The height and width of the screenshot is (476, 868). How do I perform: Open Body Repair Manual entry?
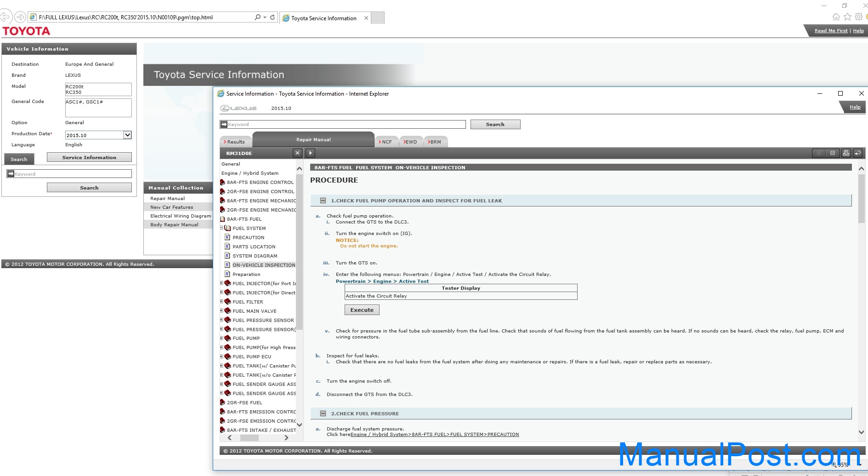[175, 225]
